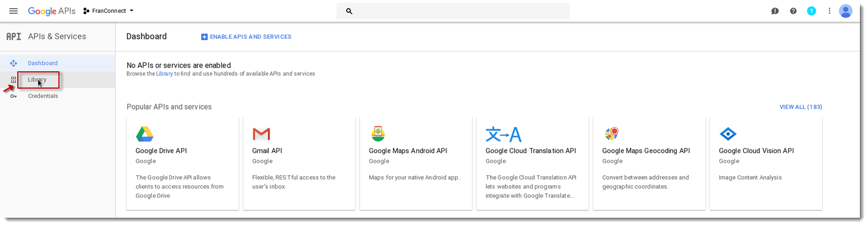View the notifications badge showing 1
This screenshot has height=228, width=868.
tap(811, 11)
